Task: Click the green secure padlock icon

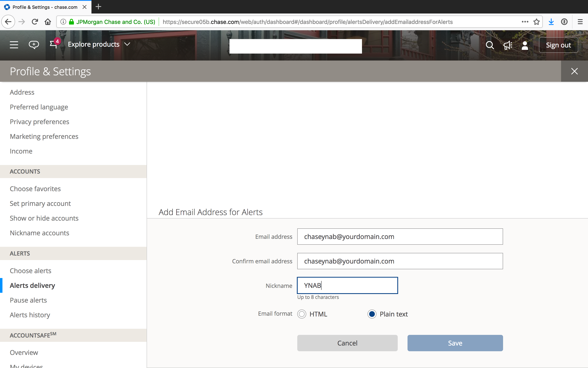Action: coord(71,22)
